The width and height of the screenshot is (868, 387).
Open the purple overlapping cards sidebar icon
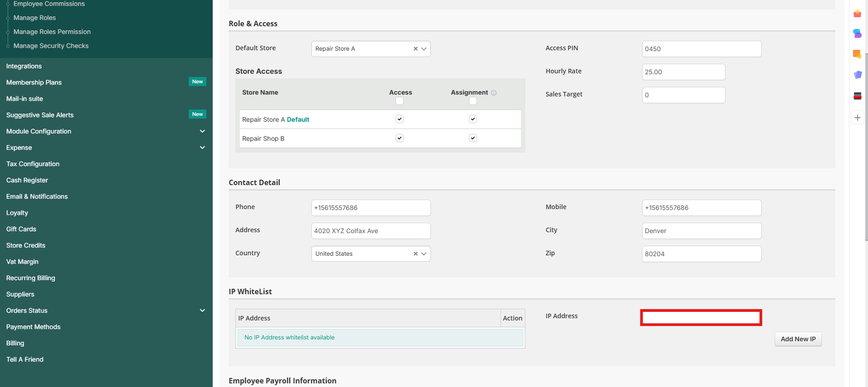click(x=857, y=75)
